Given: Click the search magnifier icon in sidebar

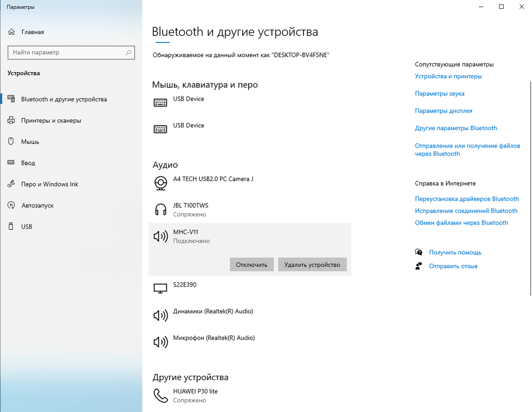Looking at the screenshot, I should point(129,52).
